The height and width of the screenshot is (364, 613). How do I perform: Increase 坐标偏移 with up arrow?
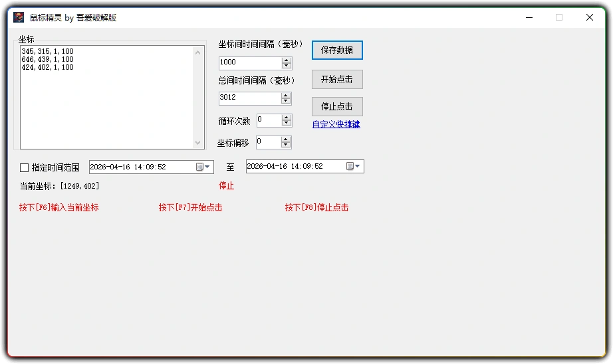[x=286, y=139]
